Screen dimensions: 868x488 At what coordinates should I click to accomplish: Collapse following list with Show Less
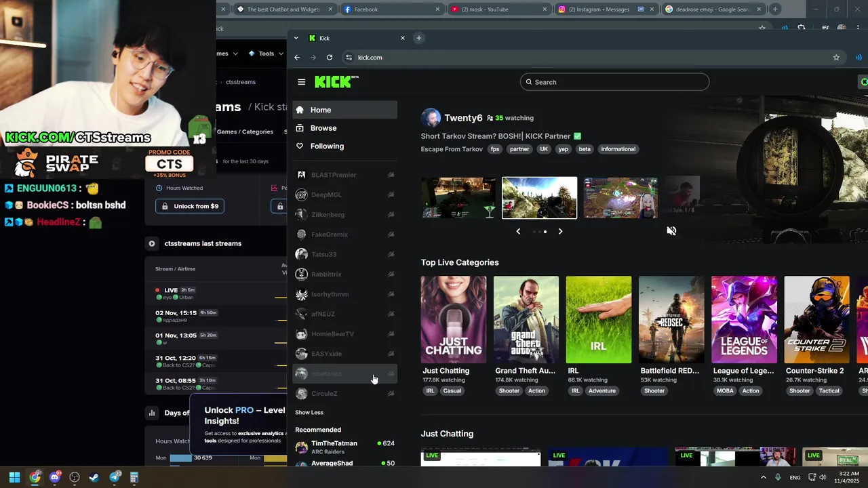point(309,412)
